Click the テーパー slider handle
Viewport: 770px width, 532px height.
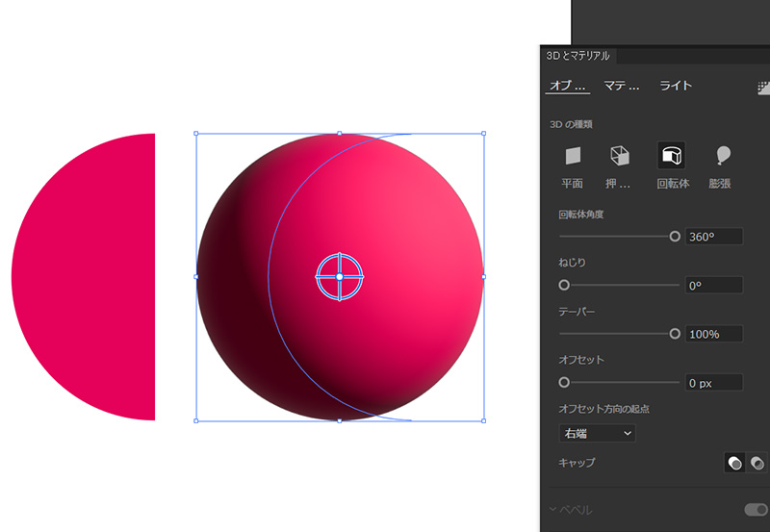coord(675,334)
